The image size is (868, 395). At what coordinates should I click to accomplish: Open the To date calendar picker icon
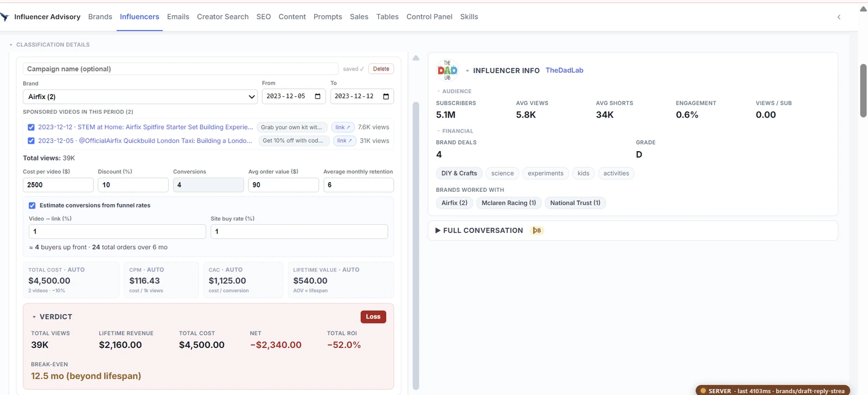pos(386,96)
